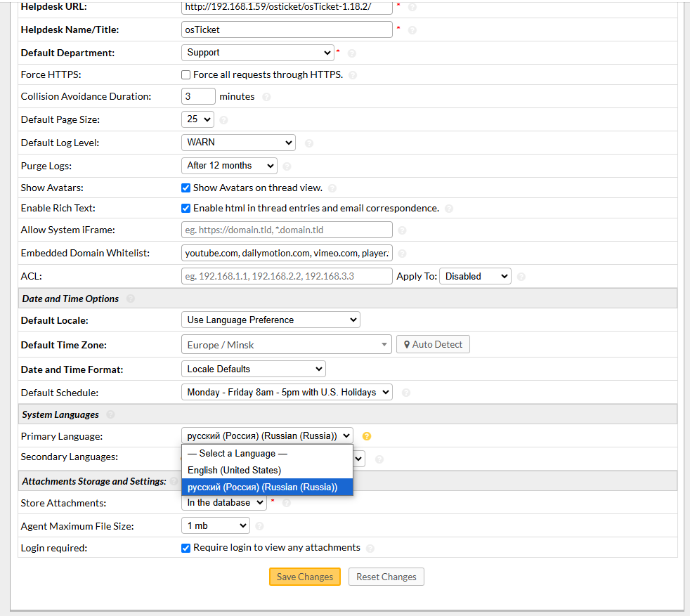
Task: Toggle Require login to view attachments checkbox
Action: [x=185, y=549]
